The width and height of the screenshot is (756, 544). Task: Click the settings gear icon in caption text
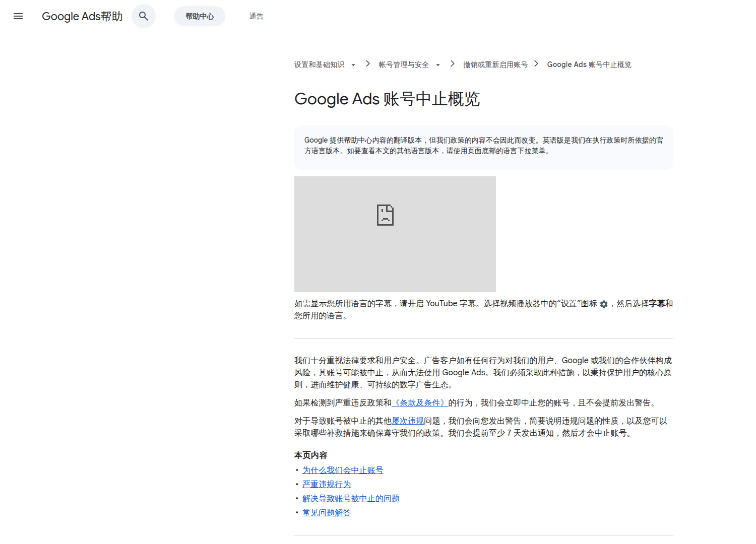point(604,304)
